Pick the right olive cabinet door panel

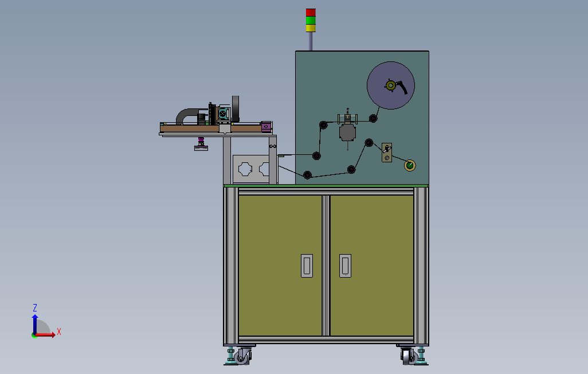371,265
